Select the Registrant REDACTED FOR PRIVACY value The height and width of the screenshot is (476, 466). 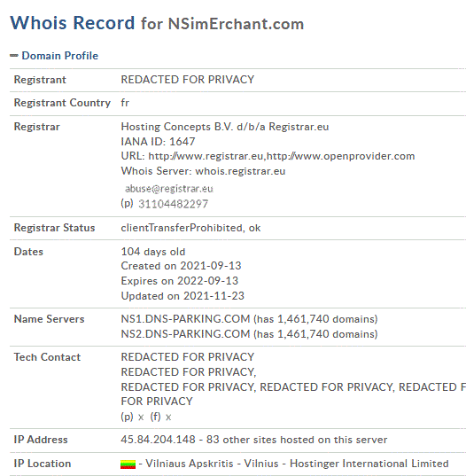188,80
